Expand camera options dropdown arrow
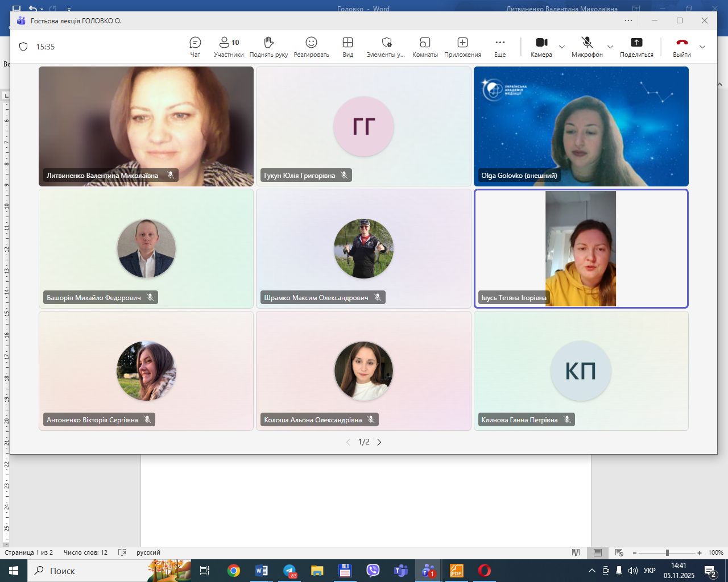Screen dimensions: 728x582 pos(562,47)
